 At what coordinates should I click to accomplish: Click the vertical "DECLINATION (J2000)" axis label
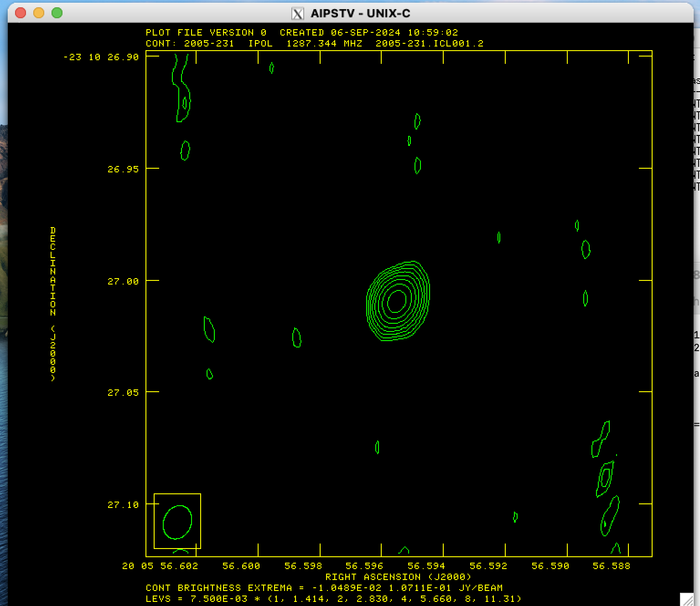tap(53, 303)
